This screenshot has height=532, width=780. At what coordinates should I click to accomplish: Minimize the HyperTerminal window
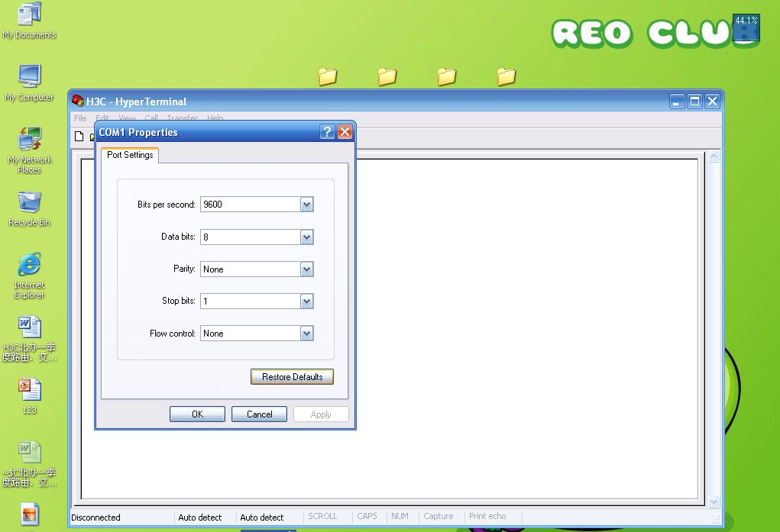676,102
